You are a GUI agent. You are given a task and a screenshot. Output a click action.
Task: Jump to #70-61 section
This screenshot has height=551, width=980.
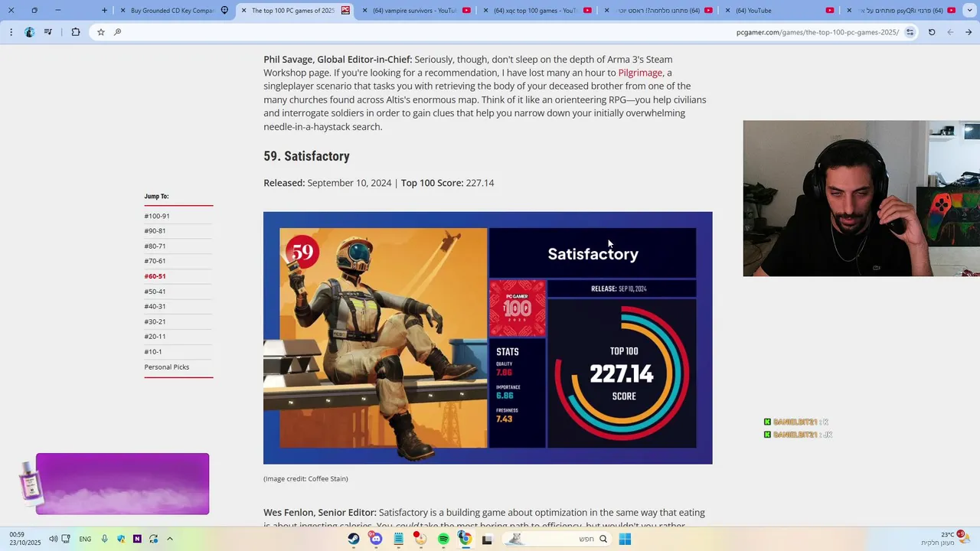(155, 261)
